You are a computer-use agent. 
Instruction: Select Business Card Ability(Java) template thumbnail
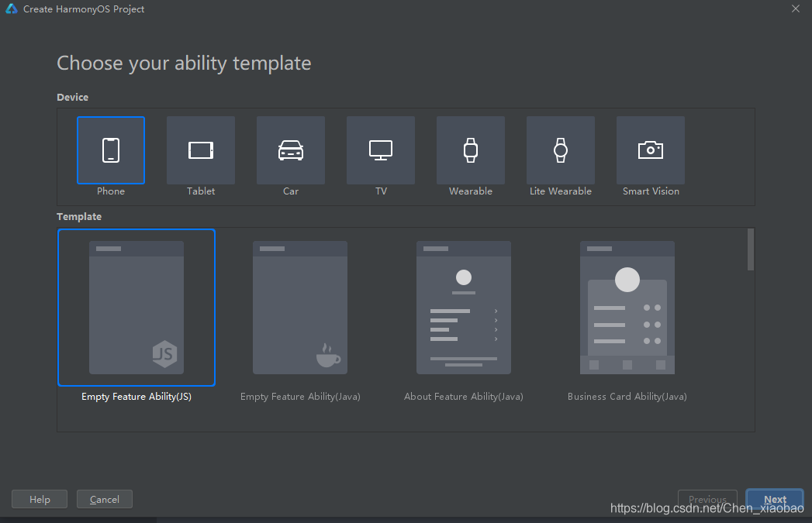pyautogui.click(x=627, y=308)
